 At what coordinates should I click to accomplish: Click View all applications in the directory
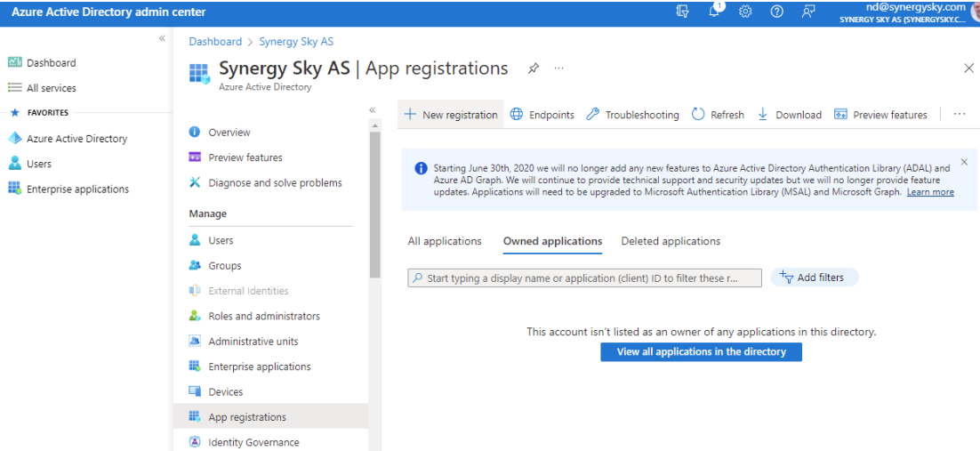click(702, 351)
